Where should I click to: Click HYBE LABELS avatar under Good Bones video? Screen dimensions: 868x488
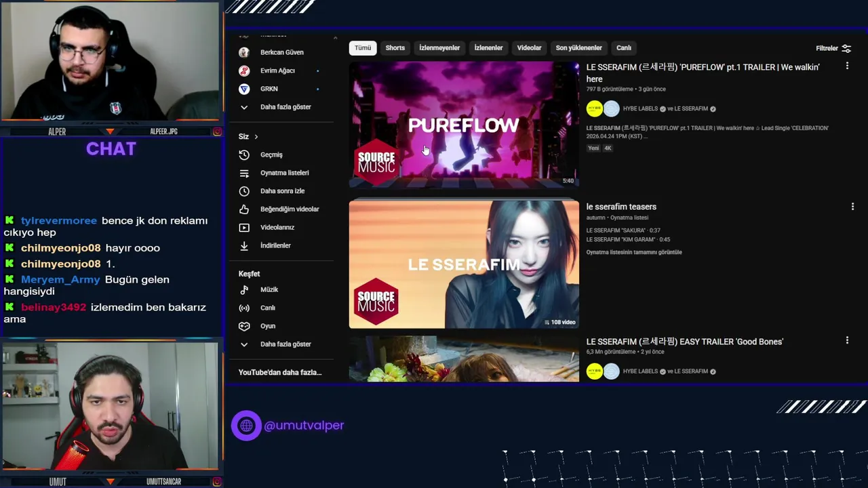pyautogui.click(x=595, y=371)
